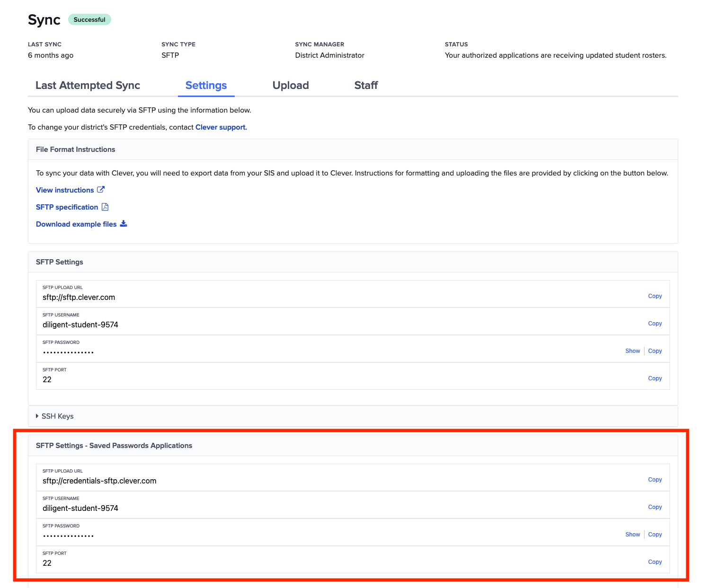The width and height of the screenshot is (707, 588).
Task: Click the download icon beside Download example files
Action: (x=124, y=224)
